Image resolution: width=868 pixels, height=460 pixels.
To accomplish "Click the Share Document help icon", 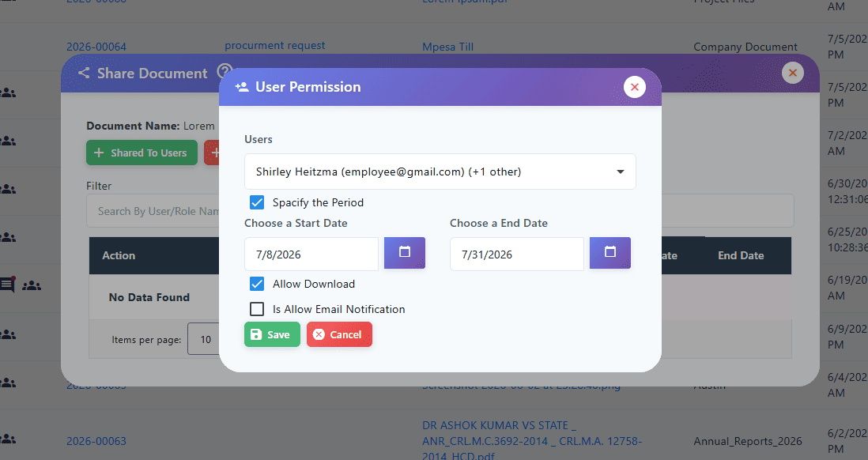I will 224,71.
